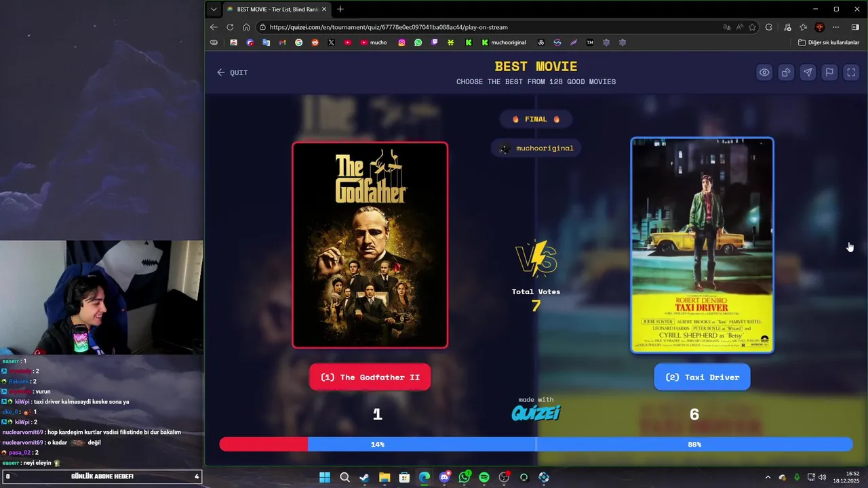The height and width of the screenshot is (488, 868).
Task: Click the red 14% portion of the vote bar
Action: click(263, 444)
